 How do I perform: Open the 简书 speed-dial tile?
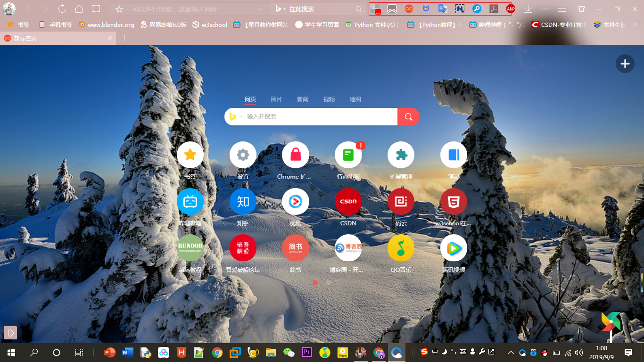click(x=296, y=248)
